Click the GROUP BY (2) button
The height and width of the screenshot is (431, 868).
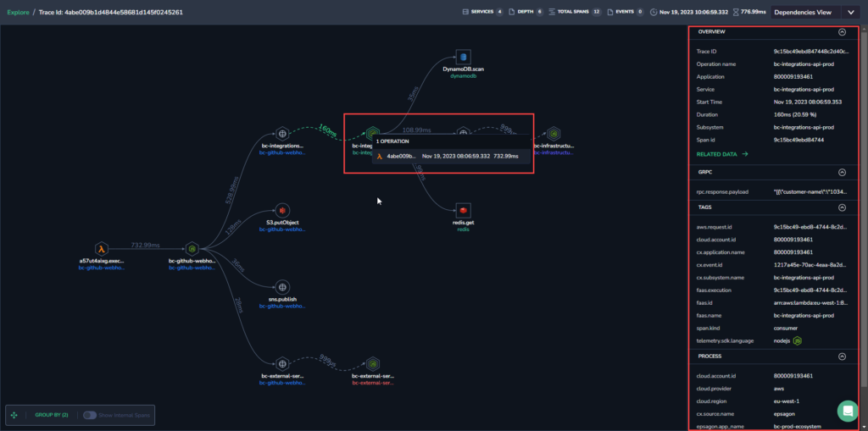(x=52, y=415)
